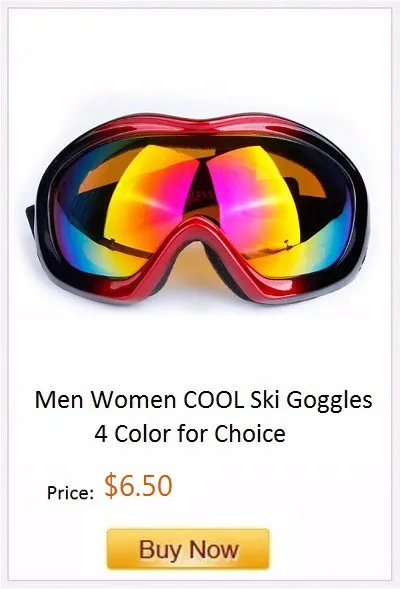Click the word 'COOL' in the product title
Viewport: 400px width, 589px height.
click(213, 400)
